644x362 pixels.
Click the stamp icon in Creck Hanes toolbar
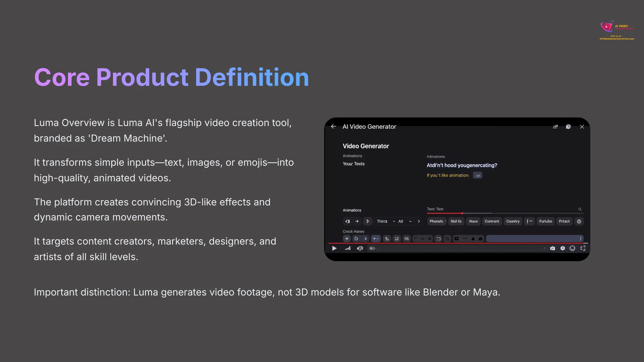click(x=480, y=238)
